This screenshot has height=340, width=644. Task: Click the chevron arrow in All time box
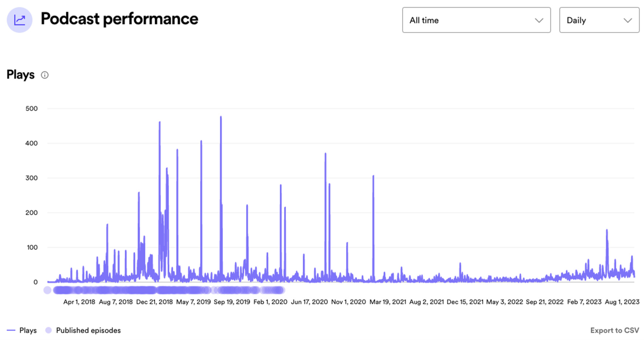point(539,21)
